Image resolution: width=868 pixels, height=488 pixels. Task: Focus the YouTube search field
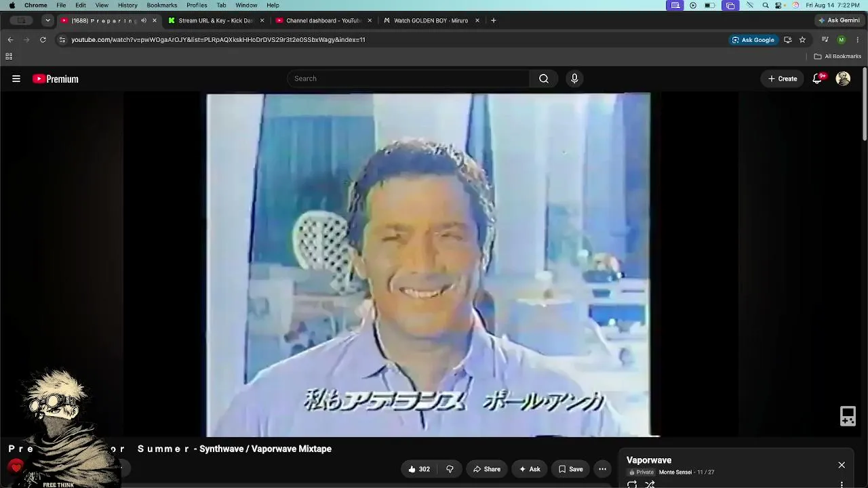(408, 79)
